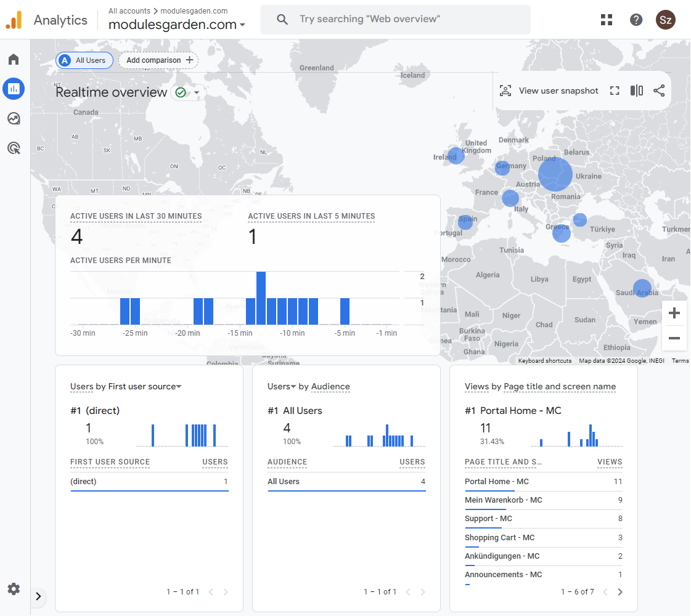
Task: Click previous page arrow in First user source card
Action: pos(211,592)
